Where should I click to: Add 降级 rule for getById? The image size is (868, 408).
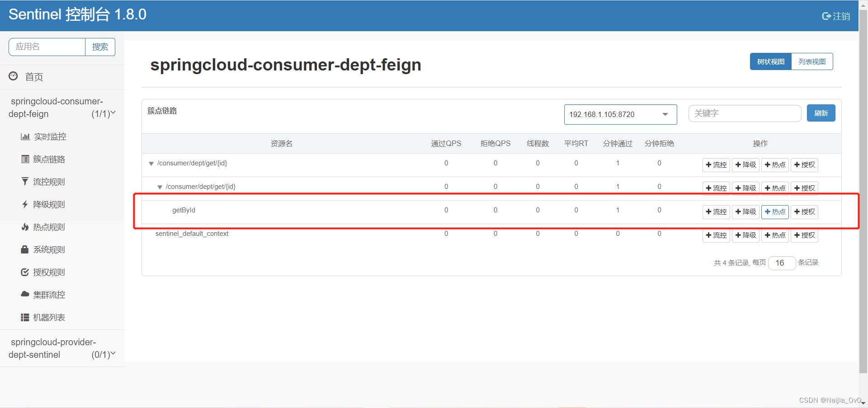coord(745,212)
